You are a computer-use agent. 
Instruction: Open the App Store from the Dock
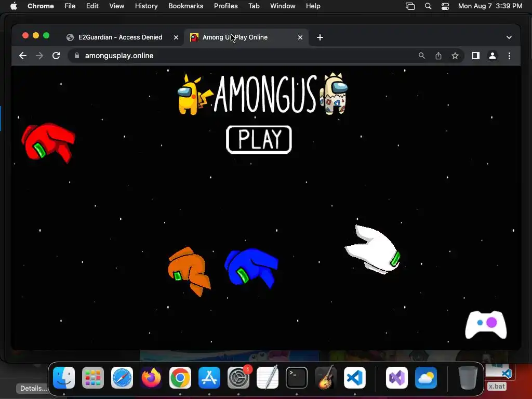point(209,378)
